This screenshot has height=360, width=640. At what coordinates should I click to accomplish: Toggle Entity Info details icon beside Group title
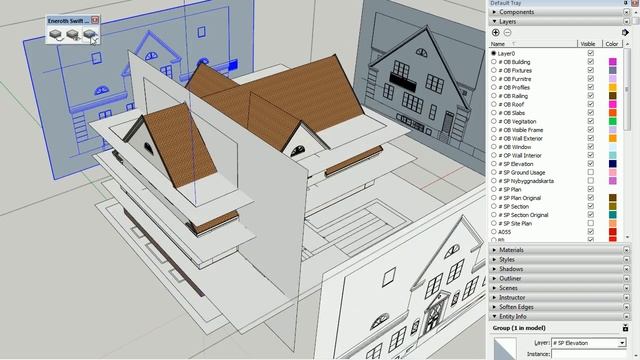tap(625, 328)
